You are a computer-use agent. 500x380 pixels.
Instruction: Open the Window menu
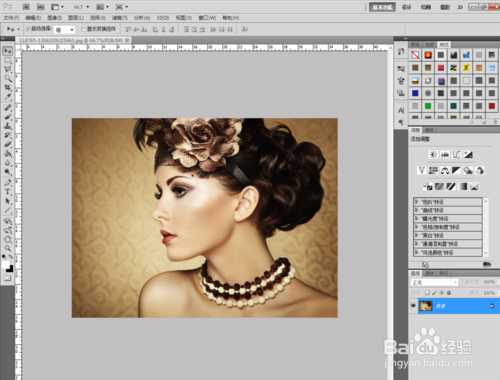(207, 18)
